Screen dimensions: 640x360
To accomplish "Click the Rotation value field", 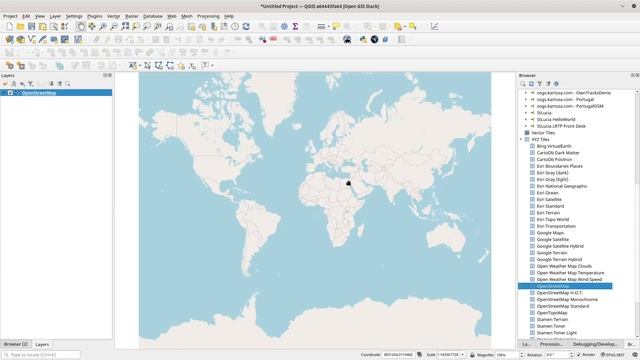I will 557,355.
